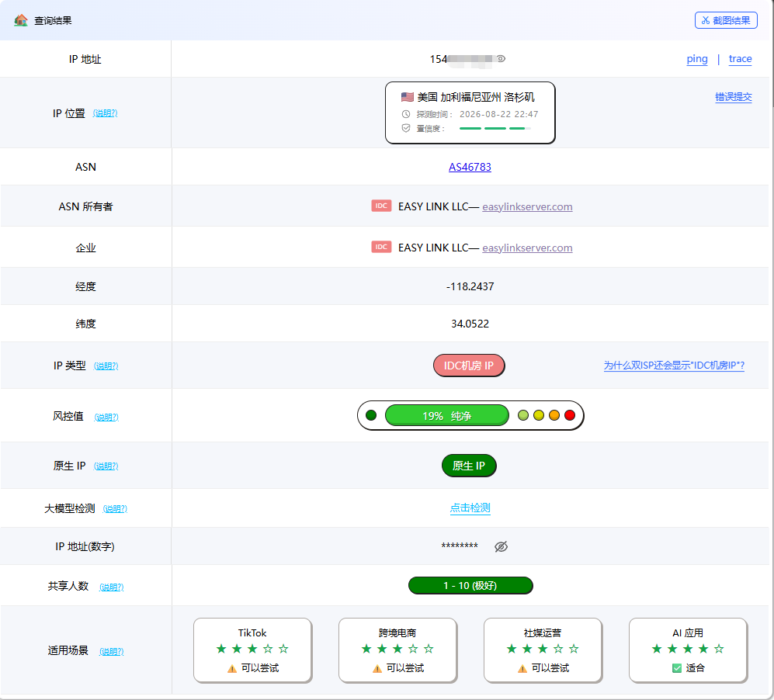Open easylinkserver.com link in ASN 所有者 row
This screenshot has width=774, height=700.
527,206
